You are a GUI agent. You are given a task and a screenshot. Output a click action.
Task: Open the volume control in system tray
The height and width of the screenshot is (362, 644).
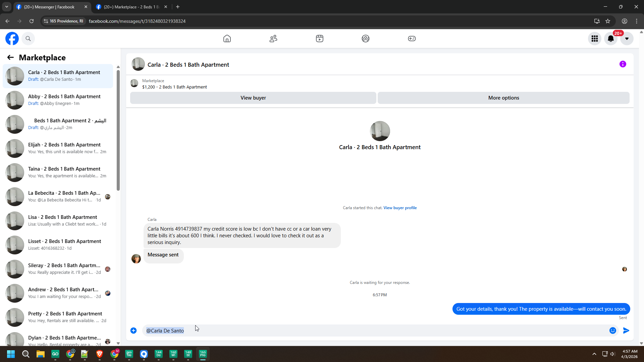click(613, 354)
